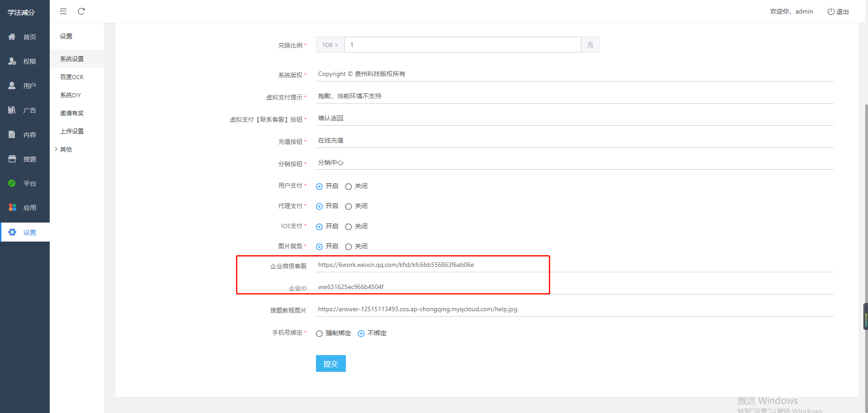Click the colorful 应用 apps icon
Screen dimensions: 868x413
(x=12, y=207)
